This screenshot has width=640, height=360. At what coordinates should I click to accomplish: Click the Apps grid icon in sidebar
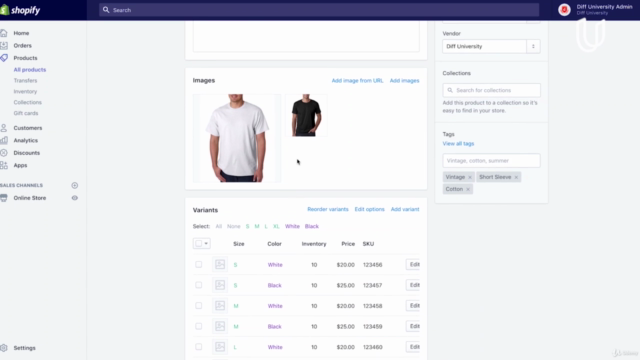(4, 165)
